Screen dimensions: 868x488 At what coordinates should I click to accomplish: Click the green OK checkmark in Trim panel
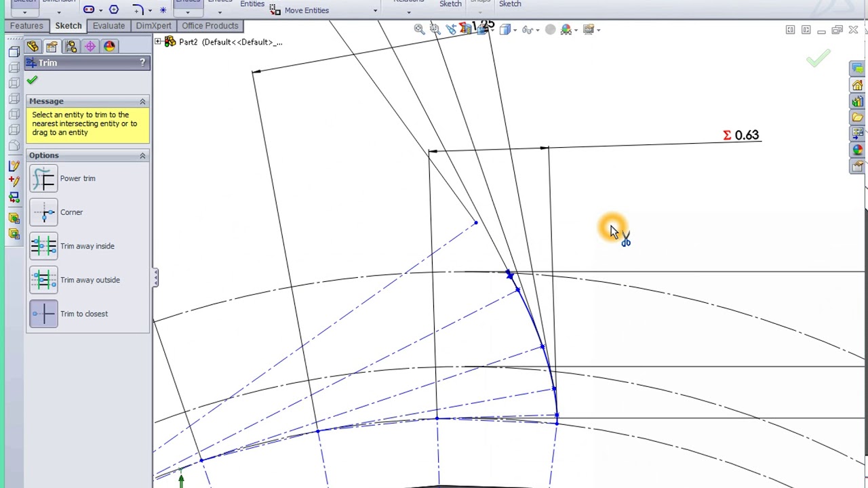pyautogui.click(x=32, y=80)
